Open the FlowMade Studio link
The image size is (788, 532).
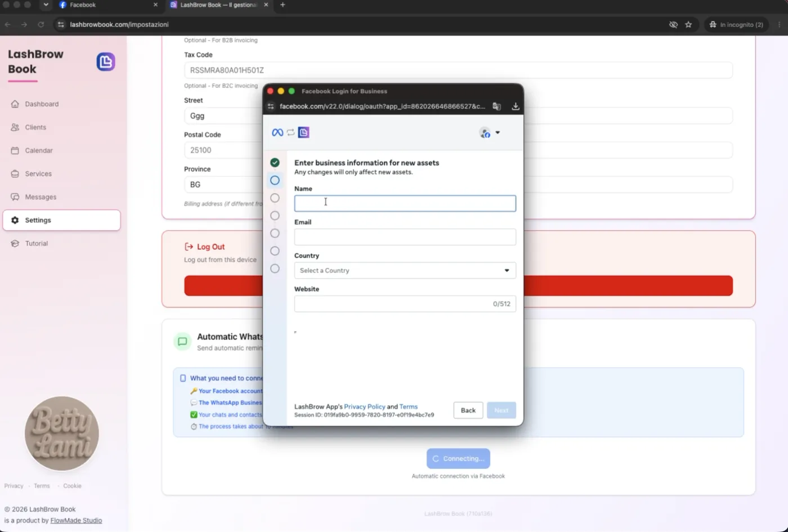click(76, 521)
